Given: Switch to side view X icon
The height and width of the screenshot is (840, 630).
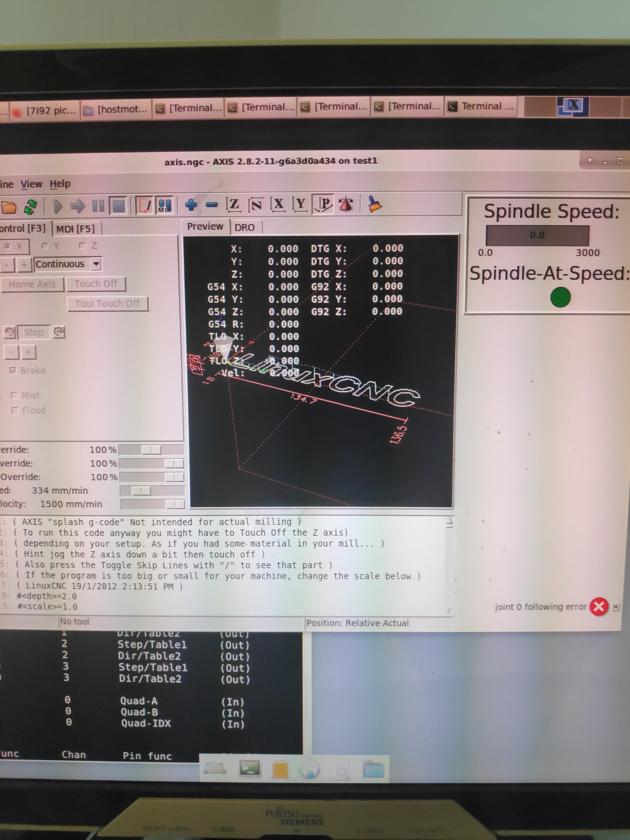Looking at the screenshot, I should pos(278,204).
